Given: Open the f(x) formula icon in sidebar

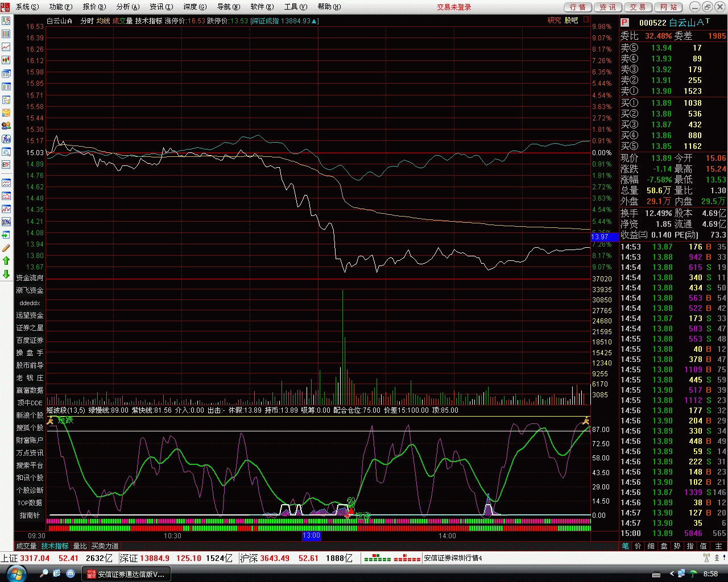Looking at the screenshot, I should pos(6,139).
